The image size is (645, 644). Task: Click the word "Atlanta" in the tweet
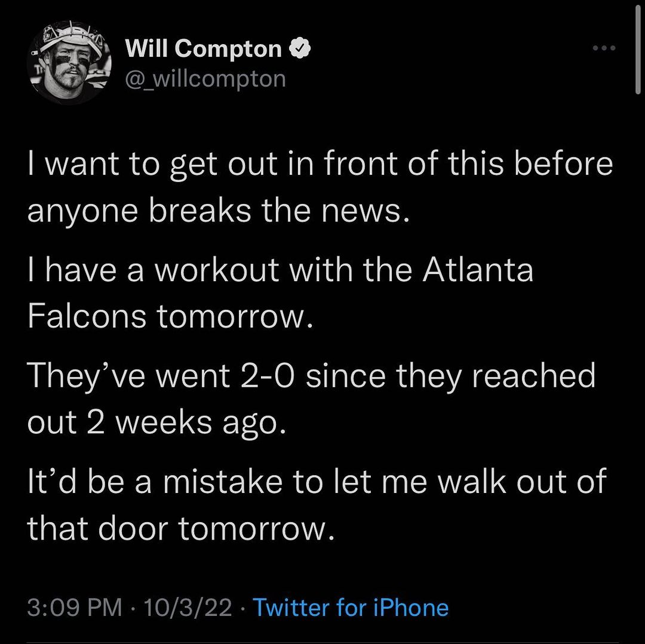click(x=478, y=270)
